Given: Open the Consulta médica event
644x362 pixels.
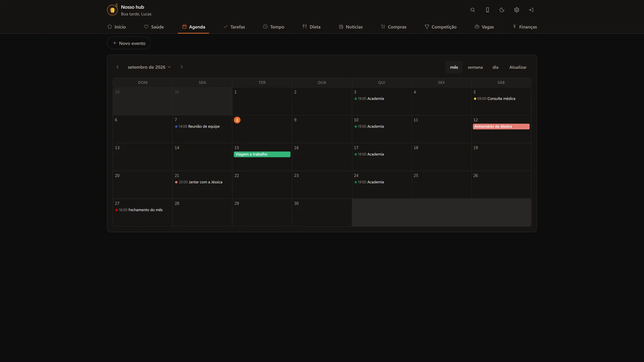Looking at the screenshot, I should (x=495, y=99).
